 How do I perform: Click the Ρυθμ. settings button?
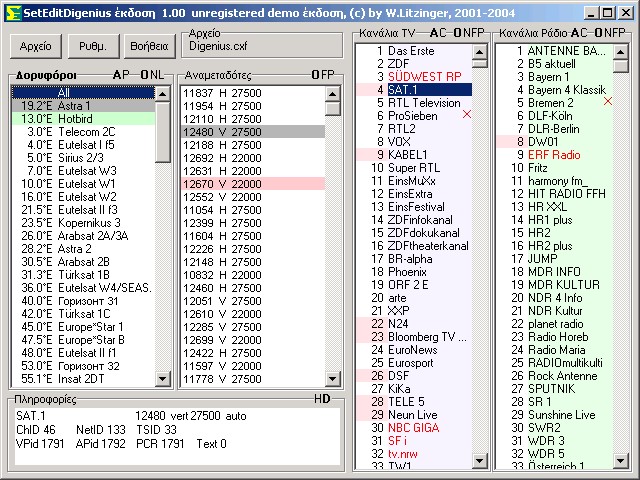[93, 46]
